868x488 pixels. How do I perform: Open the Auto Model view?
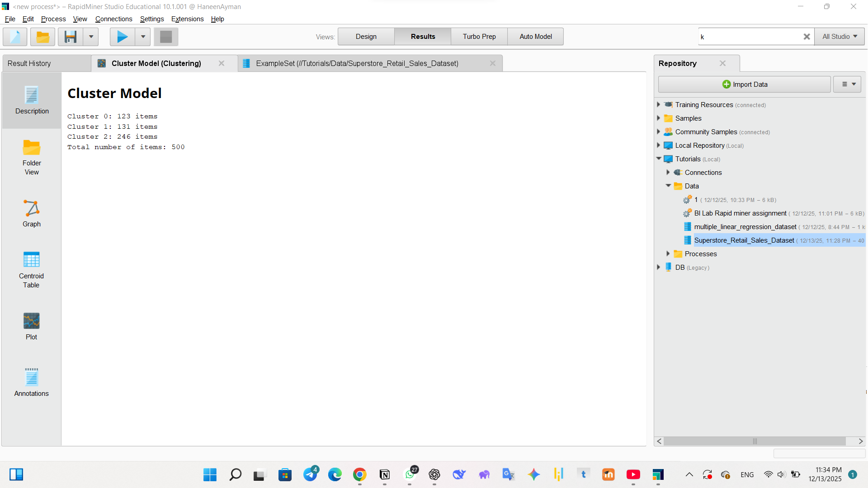(x=536, y=37)
